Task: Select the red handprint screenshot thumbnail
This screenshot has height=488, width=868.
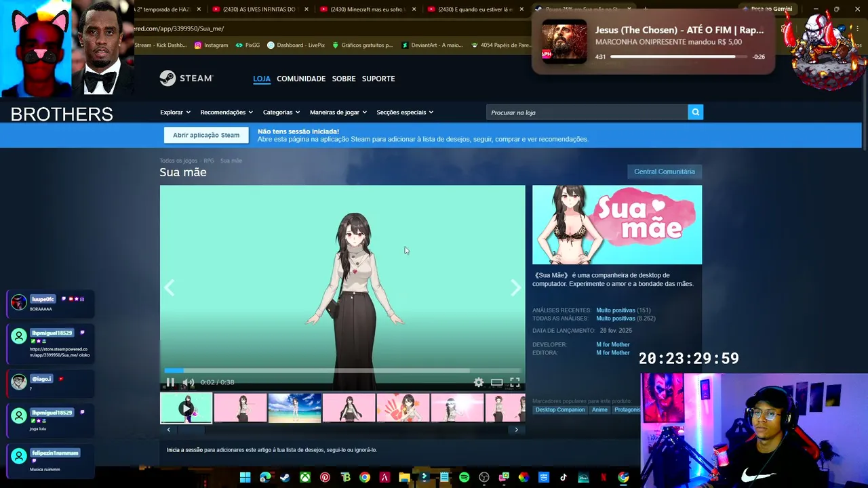Action: pos(403,408)
